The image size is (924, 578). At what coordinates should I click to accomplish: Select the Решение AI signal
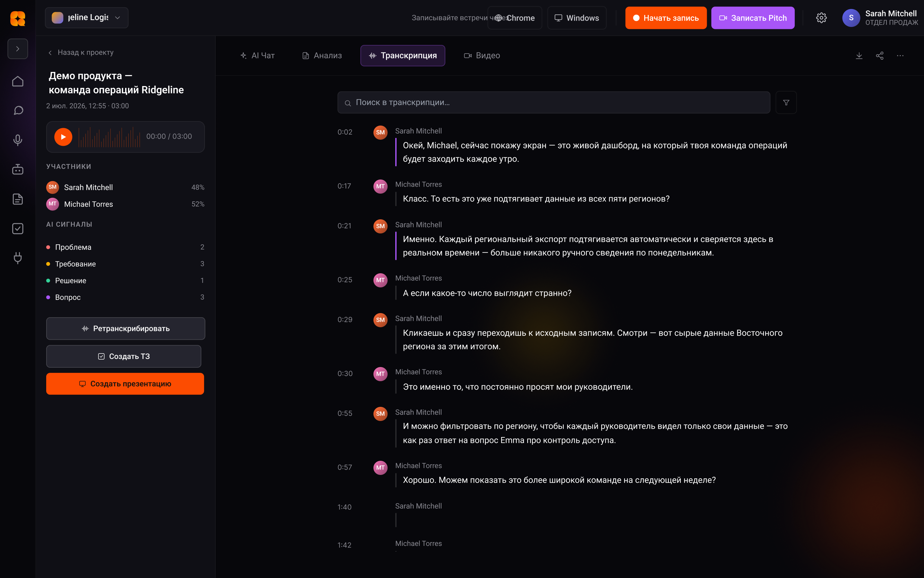[125, 281]
